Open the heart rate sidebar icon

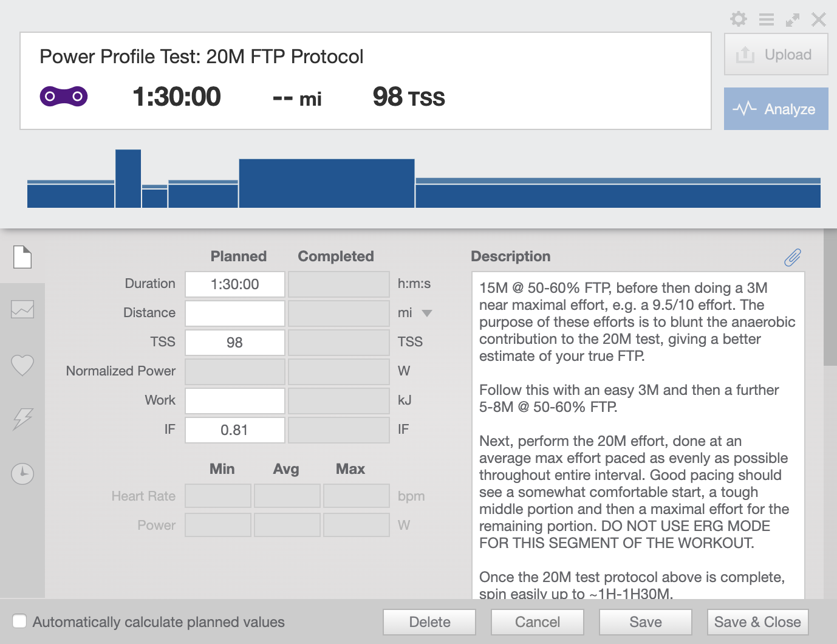pyautogui.click(x=22, y=365)
